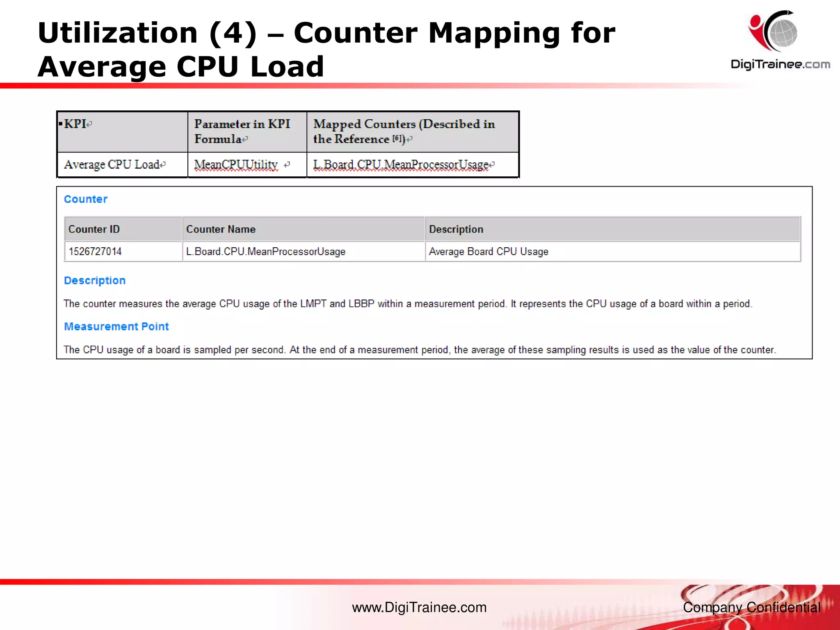Click the blue 'Measurement Point' heading
This screenshot has width=840, height=630.
tap(116, 326)
